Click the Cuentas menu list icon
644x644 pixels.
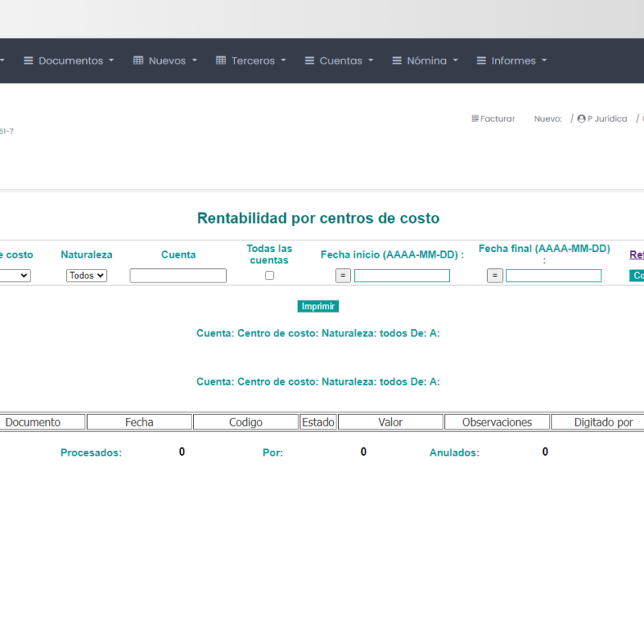pyautogui.click(x=309, y=61)
